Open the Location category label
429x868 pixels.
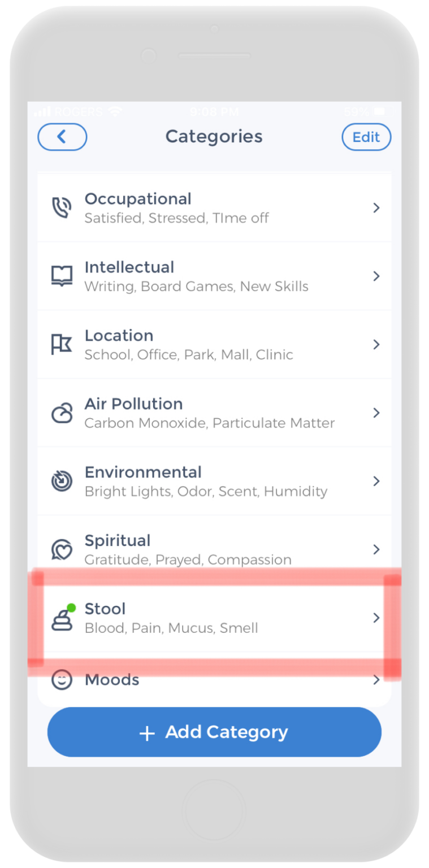click(x=119, y=336)
